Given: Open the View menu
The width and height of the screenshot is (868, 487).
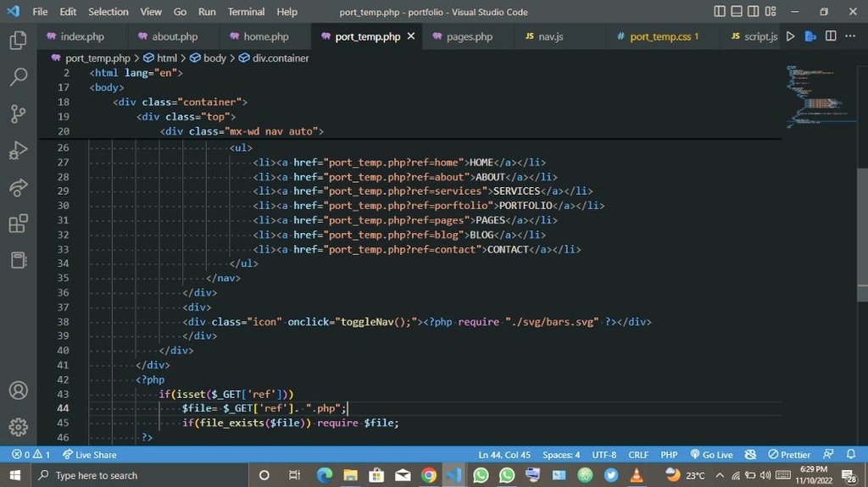Looking at the screenshot, I should point(151,12).
